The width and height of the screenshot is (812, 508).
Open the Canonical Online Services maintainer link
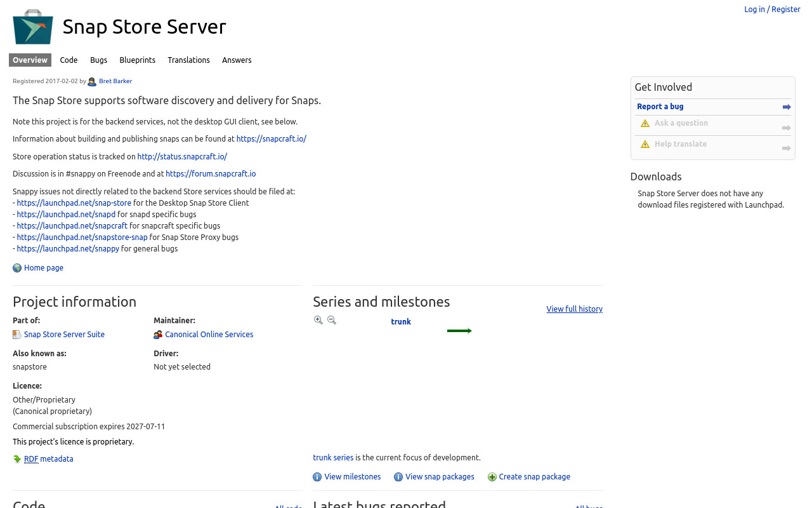coord(209,335)
